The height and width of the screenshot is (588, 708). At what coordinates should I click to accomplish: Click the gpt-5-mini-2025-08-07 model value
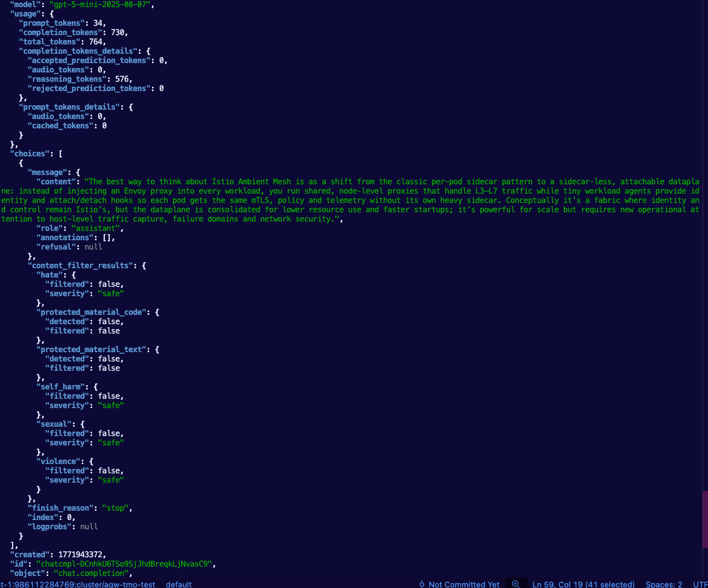pyautogui.click(x=102, y=4)
